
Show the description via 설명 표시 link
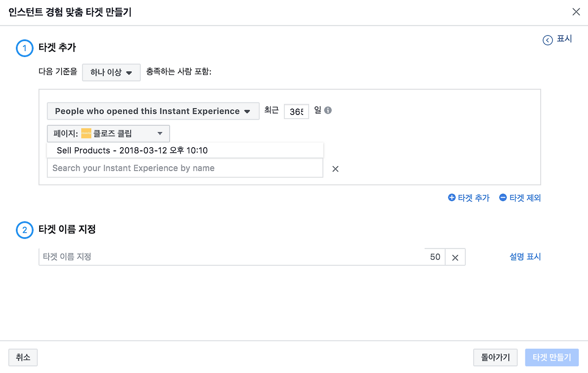(x=525, y=257)
